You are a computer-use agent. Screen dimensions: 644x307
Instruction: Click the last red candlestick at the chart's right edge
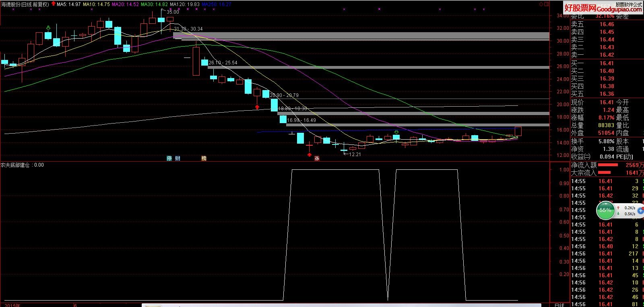[x=518, y=131]
